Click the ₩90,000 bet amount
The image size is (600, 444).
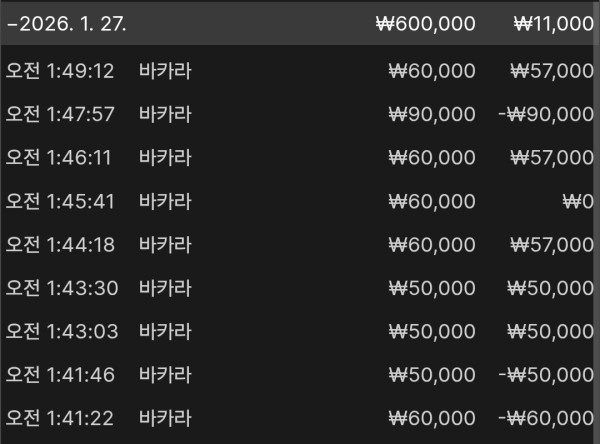(431, 114)
